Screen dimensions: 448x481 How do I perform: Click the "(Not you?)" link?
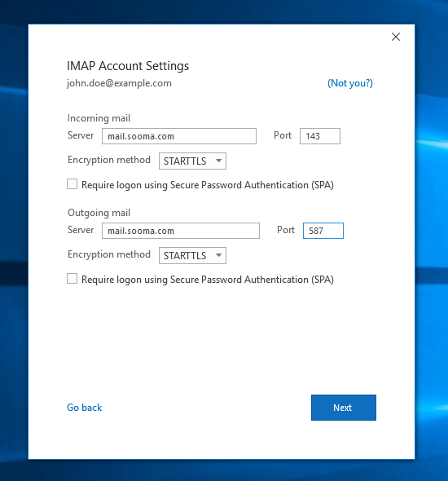(350, 83)
